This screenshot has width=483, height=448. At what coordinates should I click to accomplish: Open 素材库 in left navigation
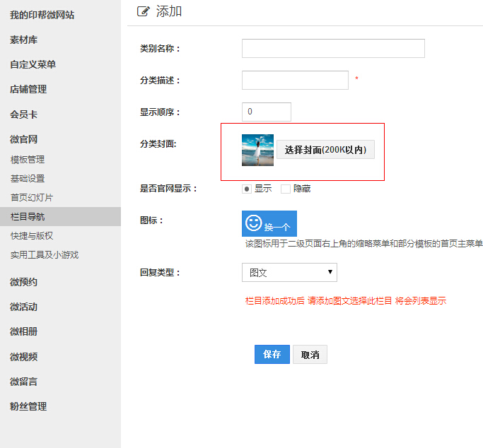(23, 40)
